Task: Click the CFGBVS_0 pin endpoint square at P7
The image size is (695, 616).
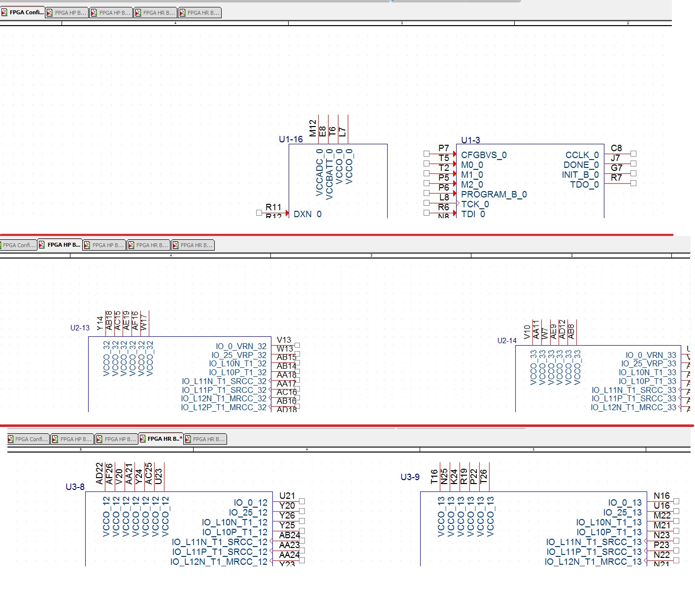Action: 427,154
